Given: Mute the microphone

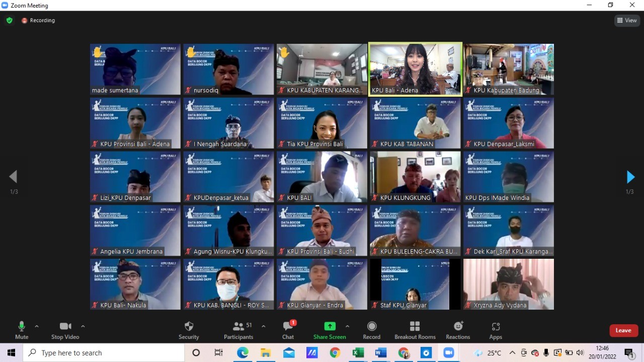Looking at the screenshot, I should (22, 330).
